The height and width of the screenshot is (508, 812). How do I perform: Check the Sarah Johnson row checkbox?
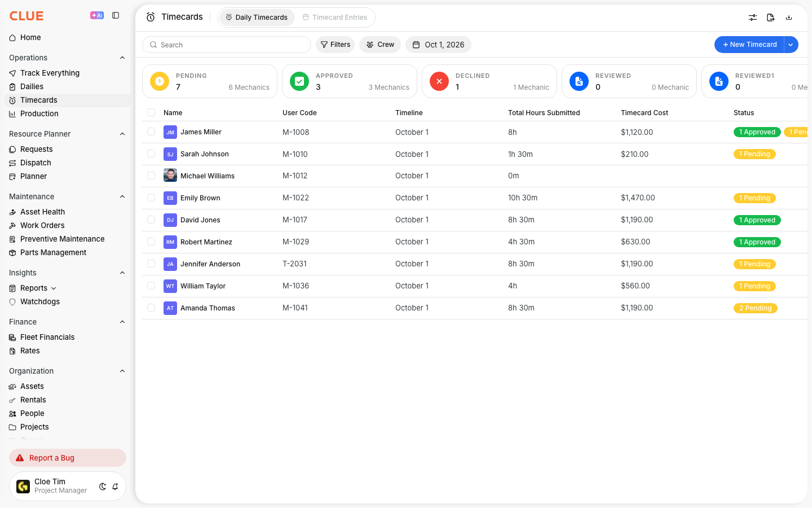pyautogui.click(x=151, y=154)
